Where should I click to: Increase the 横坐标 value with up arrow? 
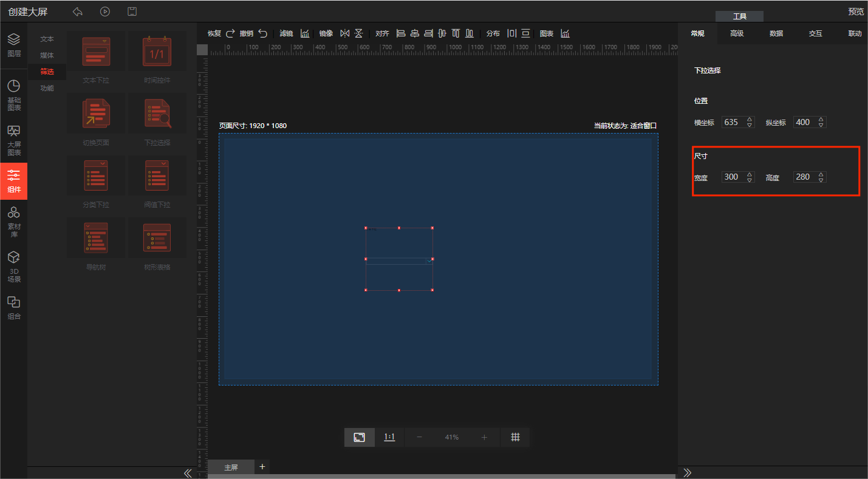(750, 119)
